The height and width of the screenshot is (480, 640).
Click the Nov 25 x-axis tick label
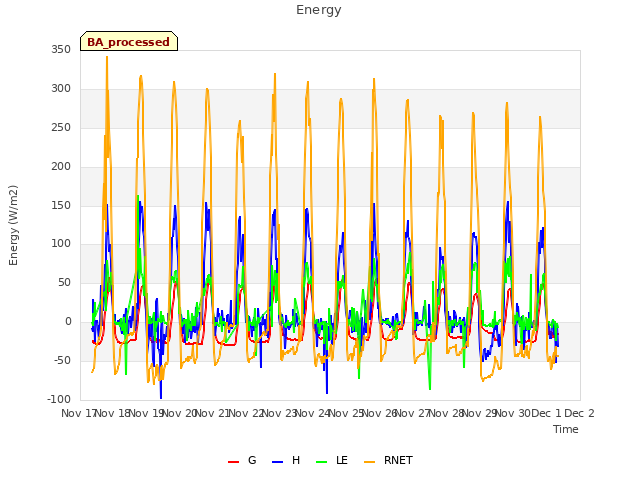pyautogui.click(x=346, y=413)
